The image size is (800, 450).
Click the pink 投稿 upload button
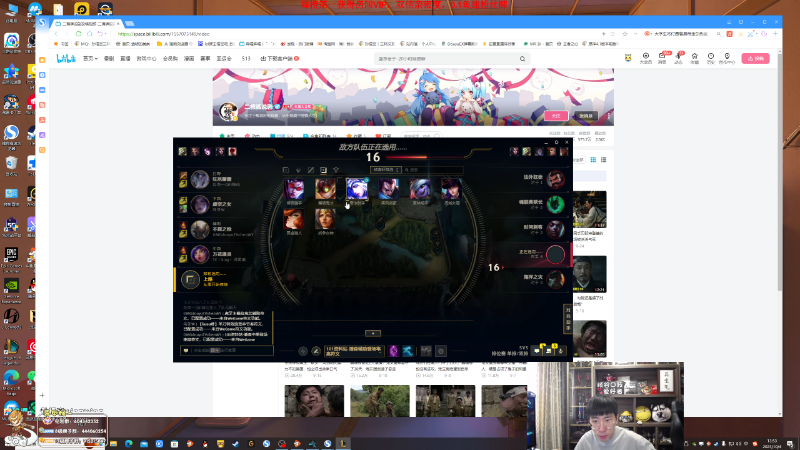pos(756,59)
